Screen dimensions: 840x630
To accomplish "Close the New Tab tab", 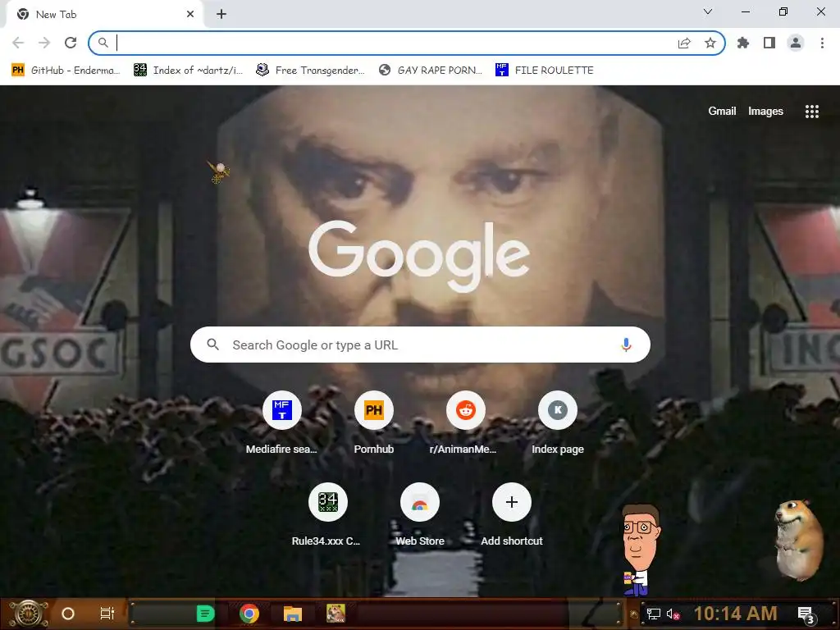I will [x=190, y=14].
